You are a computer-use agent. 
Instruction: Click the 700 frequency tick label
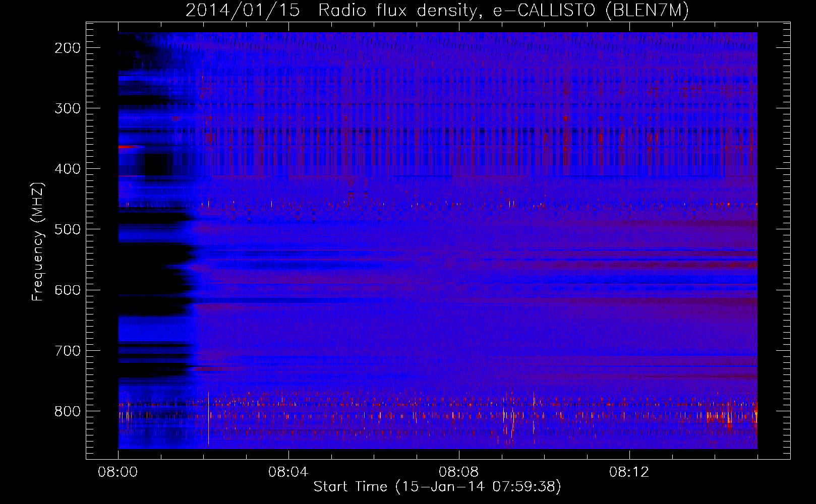[x=68, y=350]
